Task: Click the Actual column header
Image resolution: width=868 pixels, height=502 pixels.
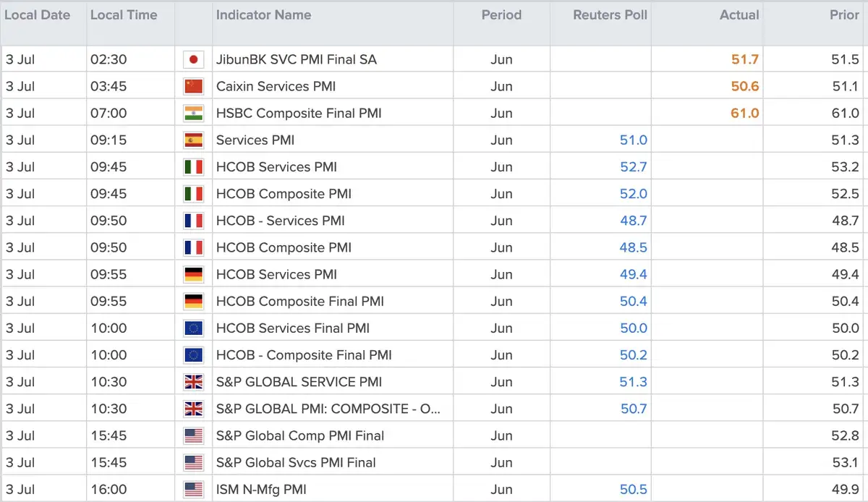Action: tap(739, 14)
